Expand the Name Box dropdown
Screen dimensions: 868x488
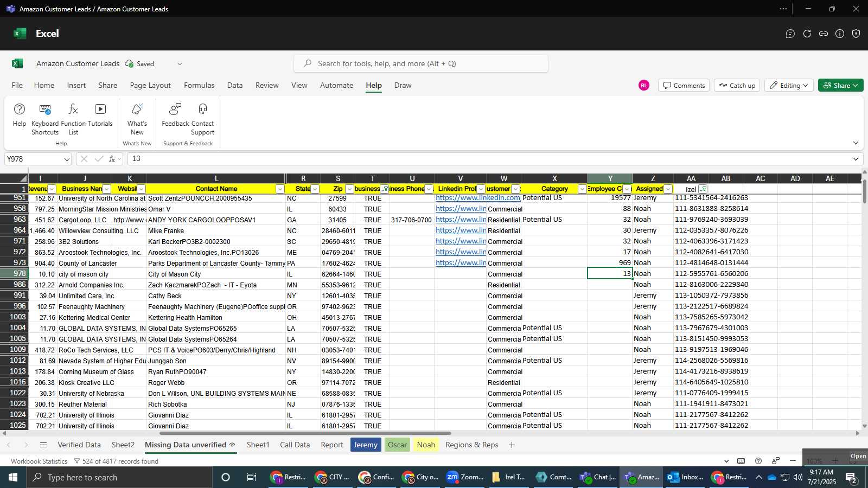(x=67, y=159)
